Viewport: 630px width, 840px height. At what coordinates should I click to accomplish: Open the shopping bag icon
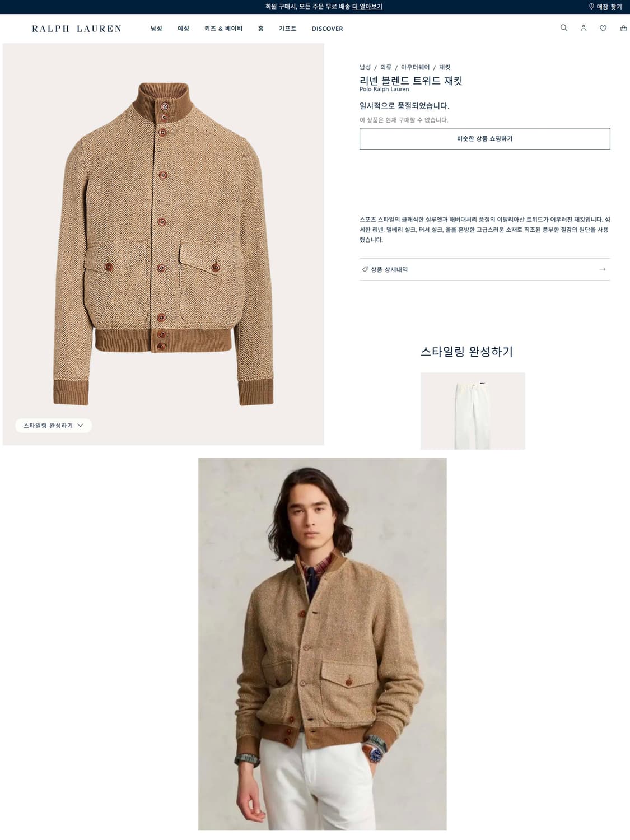pyautogui.click(x=623, y=28)
